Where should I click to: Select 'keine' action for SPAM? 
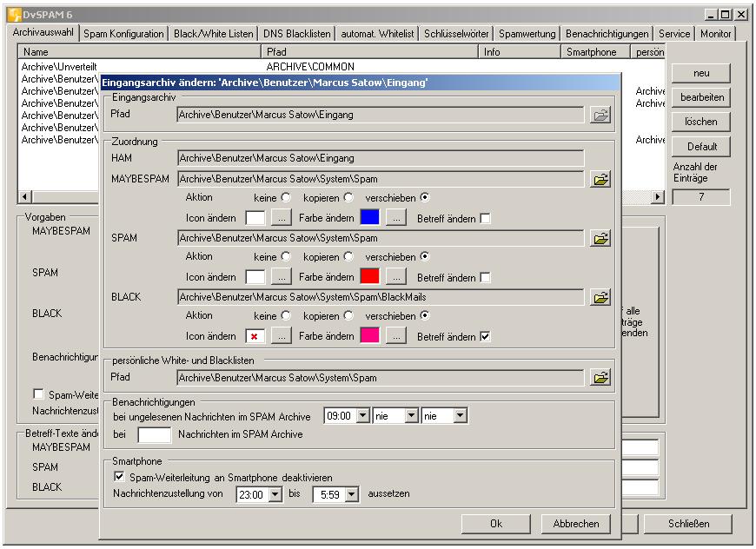pyautogui.click(x=287, y=256)
